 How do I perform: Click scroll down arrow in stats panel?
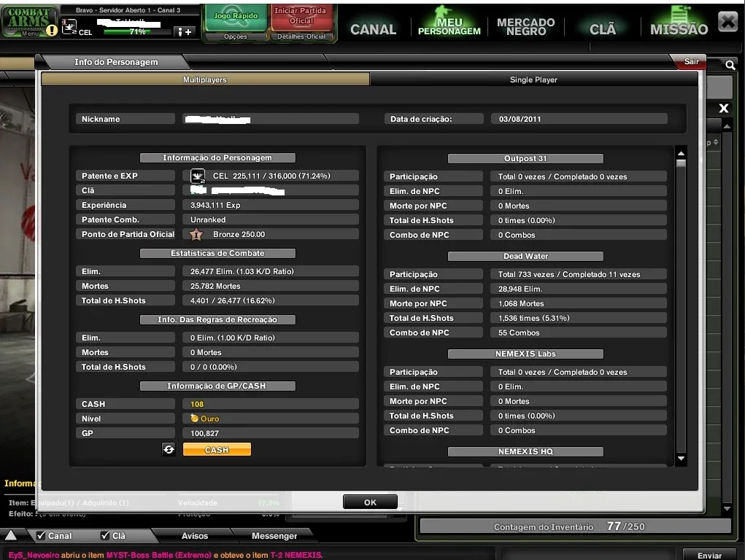(x=681, y=459)
